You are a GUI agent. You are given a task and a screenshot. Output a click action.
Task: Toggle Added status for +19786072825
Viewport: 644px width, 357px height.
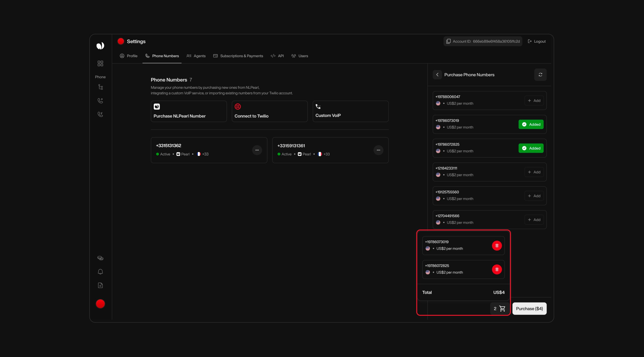click(x=531, y=148)
